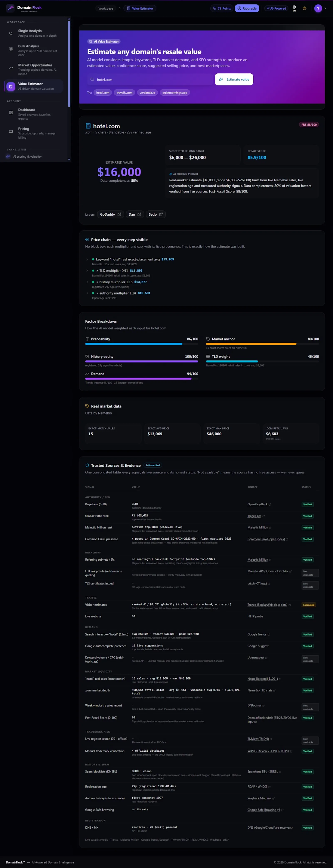333x868 pixels.
Task: Expand the TLD multiplier 0.91 row
Action: coord(87,270)
